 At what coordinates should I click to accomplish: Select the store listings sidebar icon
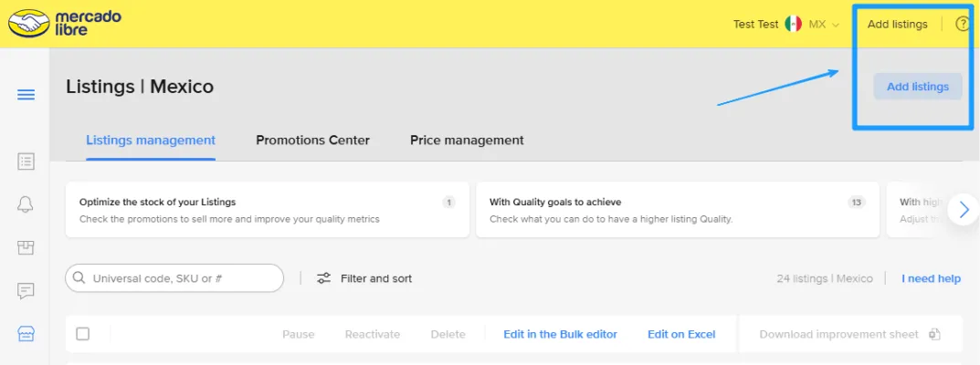coord(26,334)
